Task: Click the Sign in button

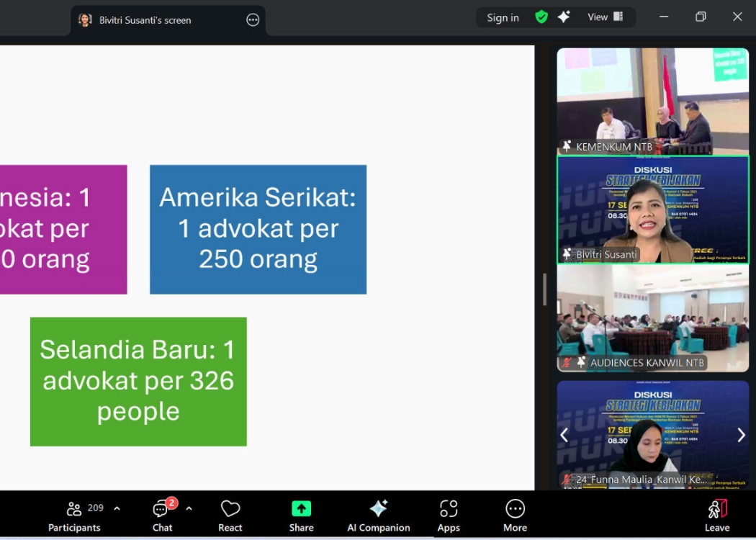Action: tap(503, 17)
